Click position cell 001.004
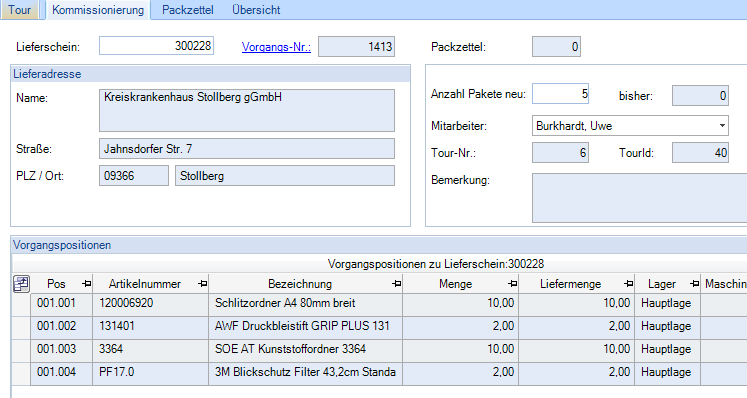The image size is (747, 398). click(61, 373)
